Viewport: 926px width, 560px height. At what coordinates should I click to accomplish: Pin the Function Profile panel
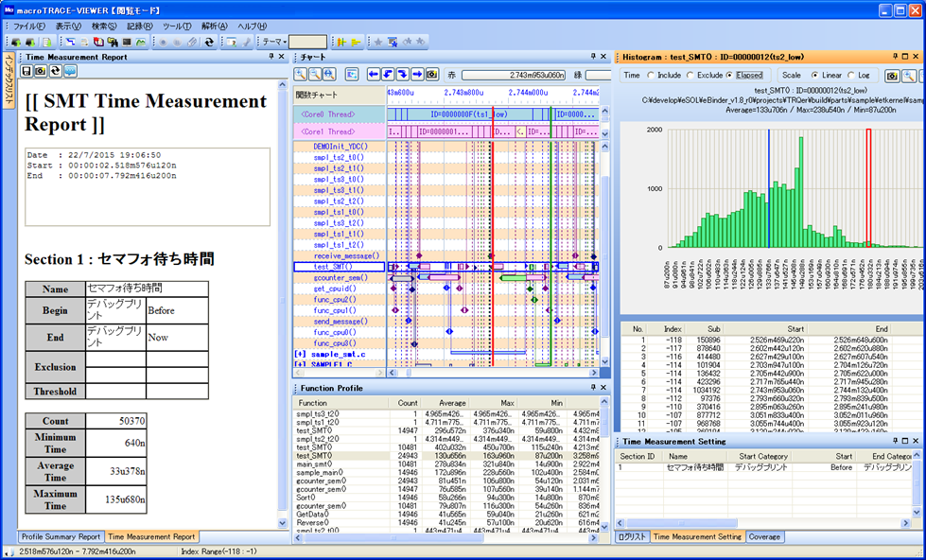coord(593,388)
